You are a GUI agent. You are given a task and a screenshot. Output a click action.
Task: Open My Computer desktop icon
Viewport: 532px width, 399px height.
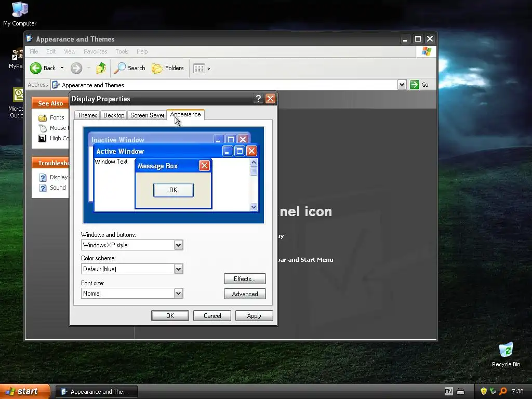[20, 14]
